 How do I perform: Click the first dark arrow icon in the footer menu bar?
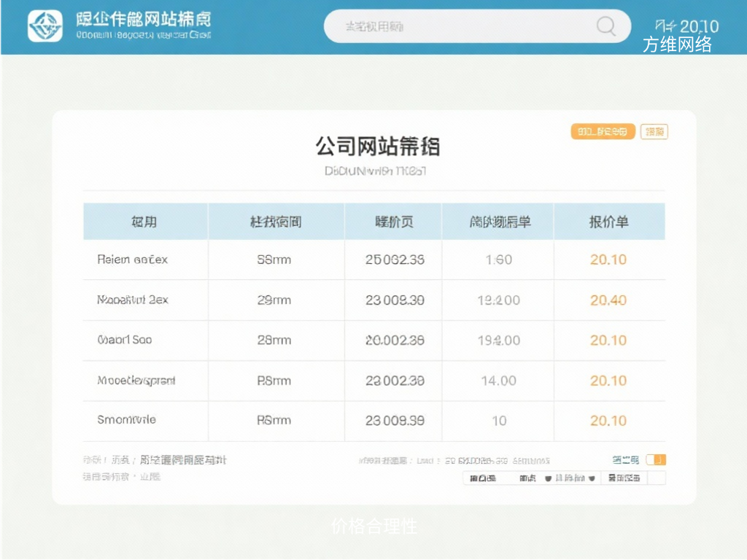coord(549,478)
